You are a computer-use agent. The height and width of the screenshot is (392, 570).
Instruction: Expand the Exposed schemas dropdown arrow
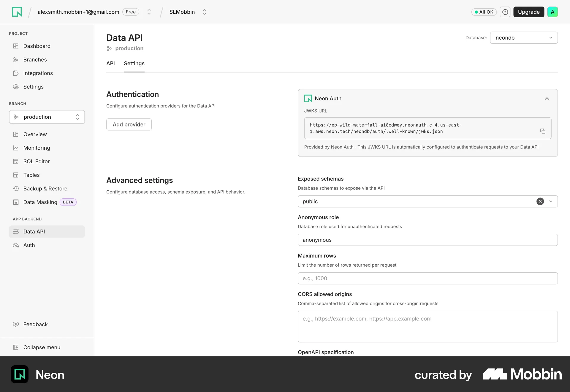[x=551, y=201]
